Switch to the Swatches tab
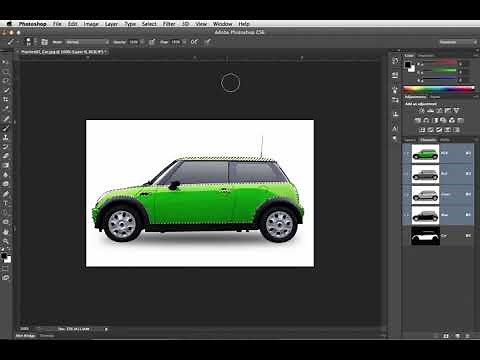Viewport: 480px width, 360px height. click(x=426, y=56)
